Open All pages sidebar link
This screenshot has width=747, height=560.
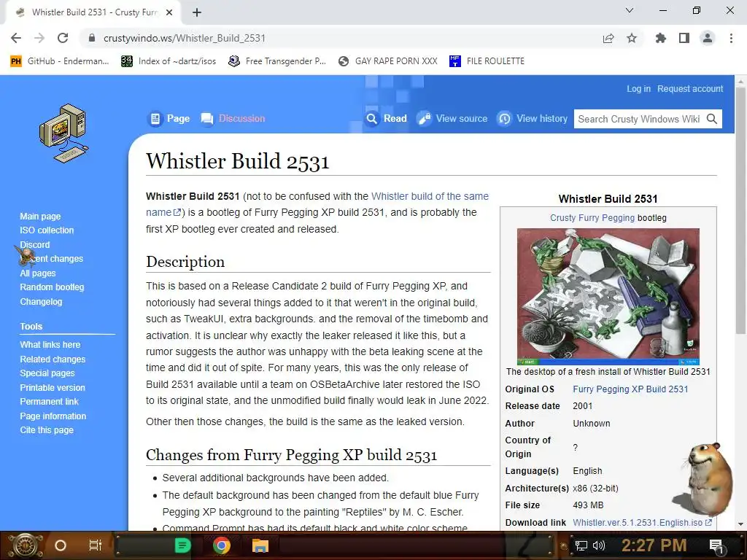click(x=38, y=273)
